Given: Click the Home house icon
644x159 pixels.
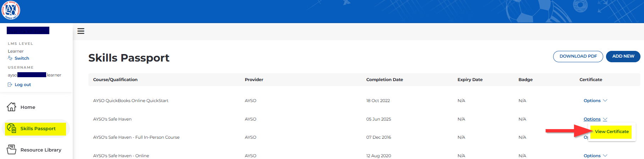Looking at the screenshot, I should (11, 107).
